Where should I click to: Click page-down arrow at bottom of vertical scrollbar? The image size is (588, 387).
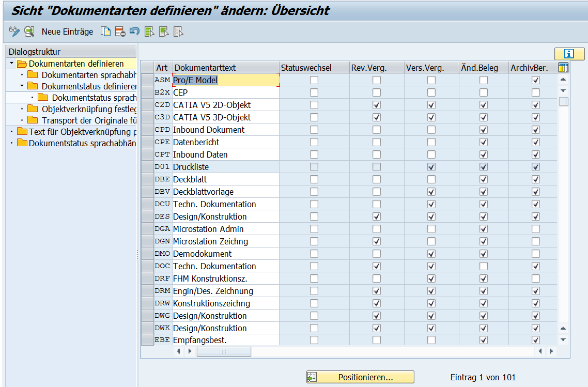(563, 339)
